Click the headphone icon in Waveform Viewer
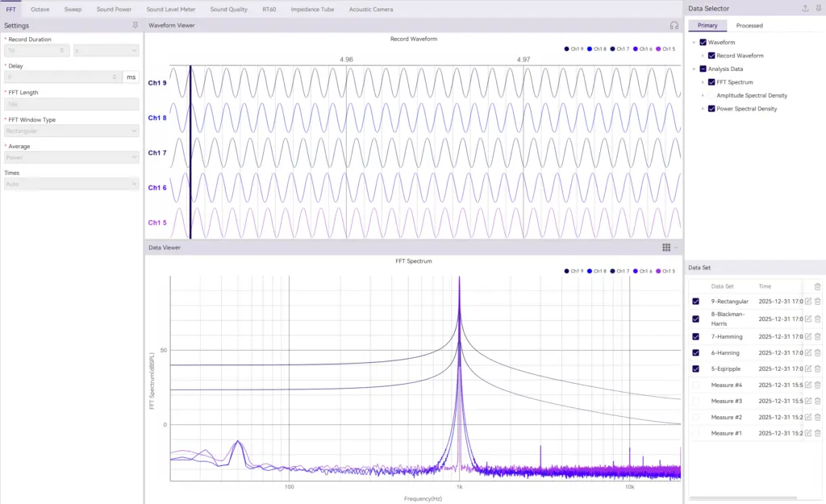The image size is (826, 504). (x=674, y=26)
